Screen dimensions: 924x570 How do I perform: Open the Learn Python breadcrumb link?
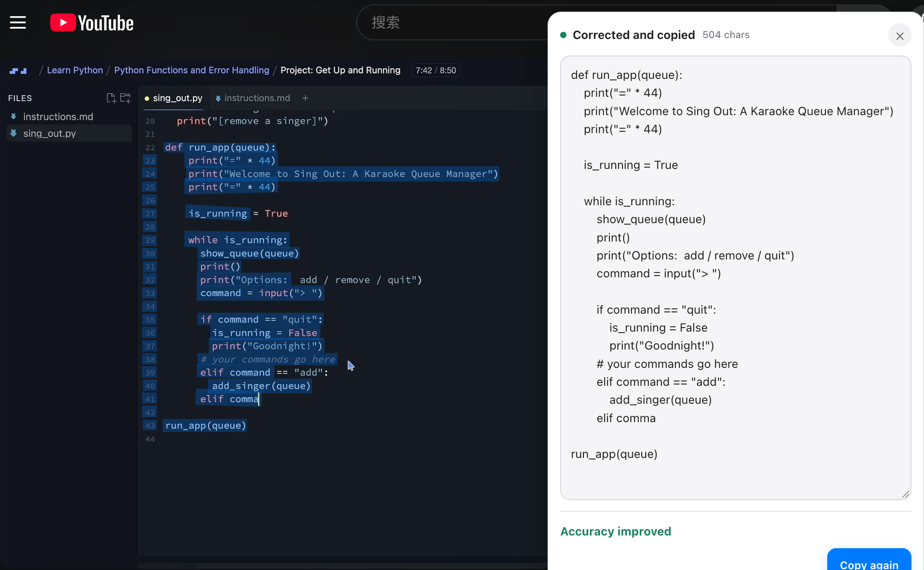(x=75, y=70)
